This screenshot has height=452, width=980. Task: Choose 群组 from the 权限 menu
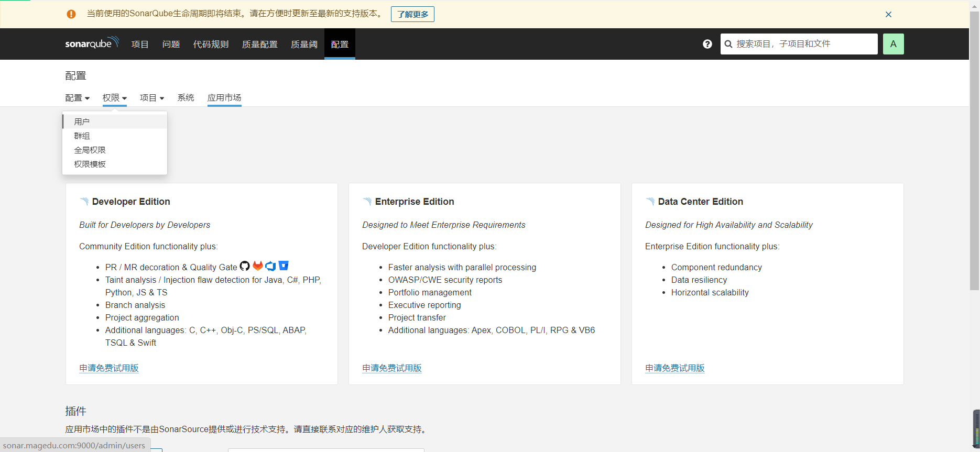tap(115, 136)
